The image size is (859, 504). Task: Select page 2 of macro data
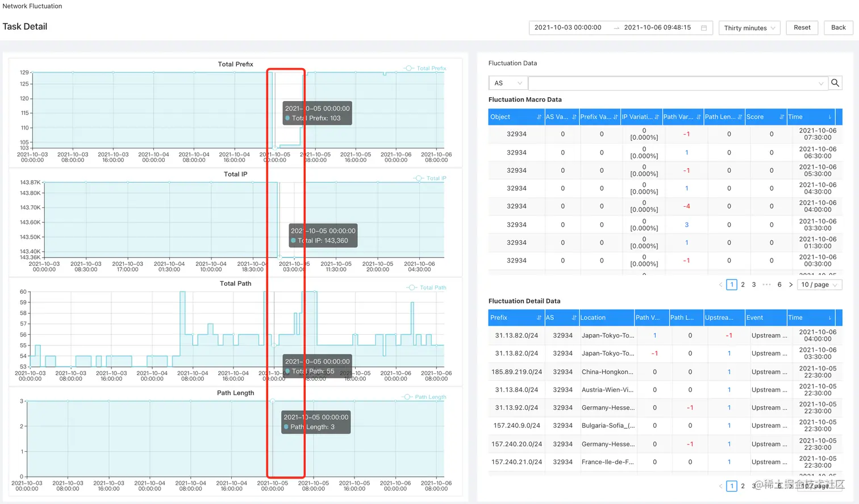click(x=743, y=285)
